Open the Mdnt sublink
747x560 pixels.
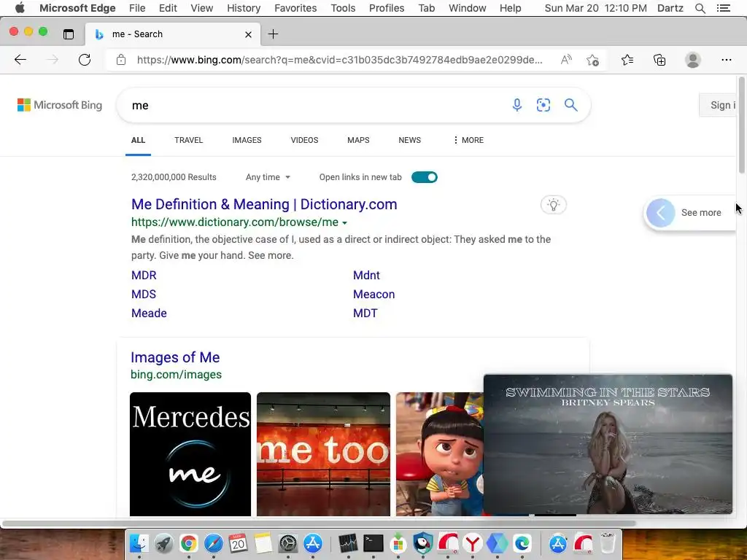click(x=366, y=275)
